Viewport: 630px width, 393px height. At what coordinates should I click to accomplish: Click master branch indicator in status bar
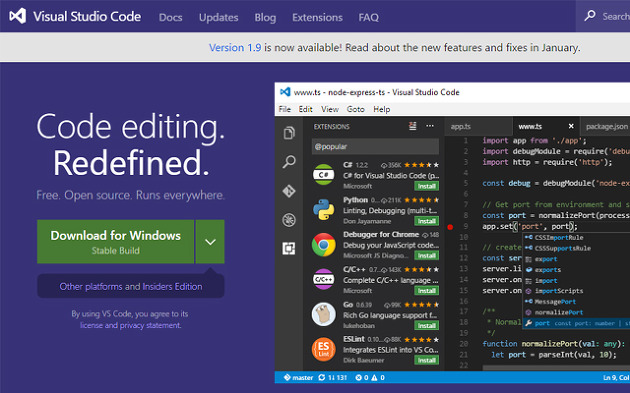tap(298, 377)
